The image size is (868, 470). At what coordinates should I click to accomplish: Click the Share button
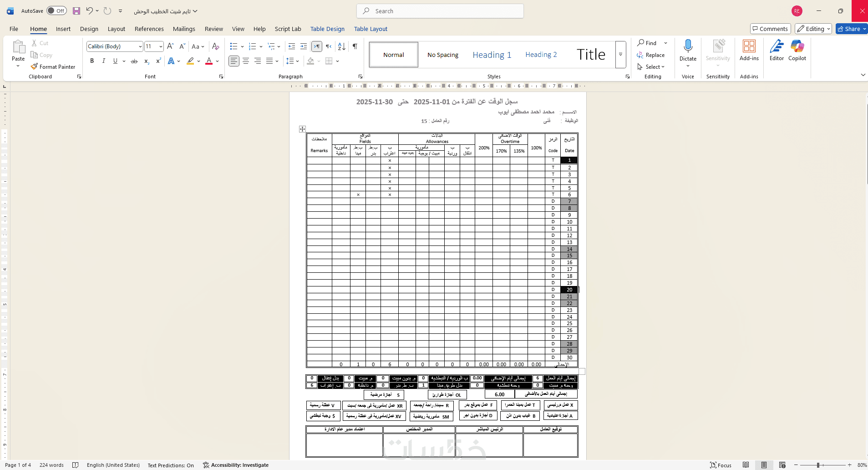click(x=849, y=29)
